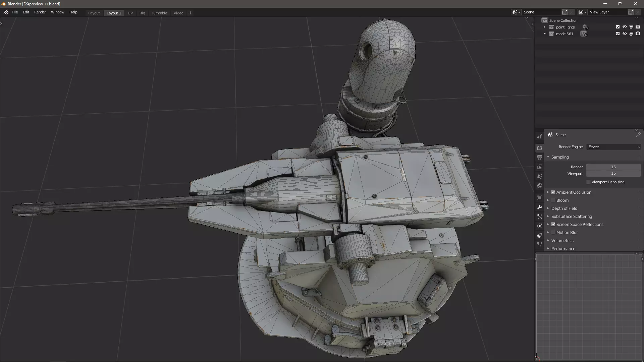Collapse the Sampling panel
This screenshot has width=644, height=362.
tap(548, 157)
